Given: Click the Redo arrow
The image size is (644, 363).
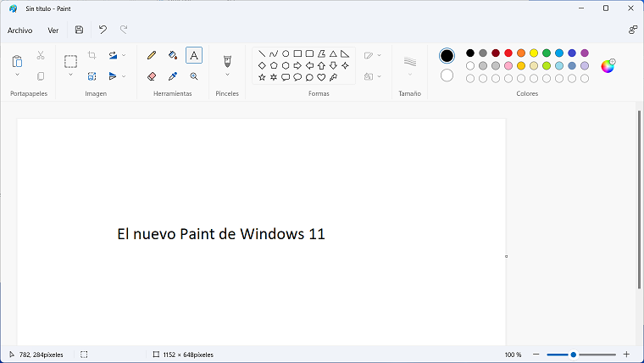Looking at the screenshot, I should (x=124, y=30).
